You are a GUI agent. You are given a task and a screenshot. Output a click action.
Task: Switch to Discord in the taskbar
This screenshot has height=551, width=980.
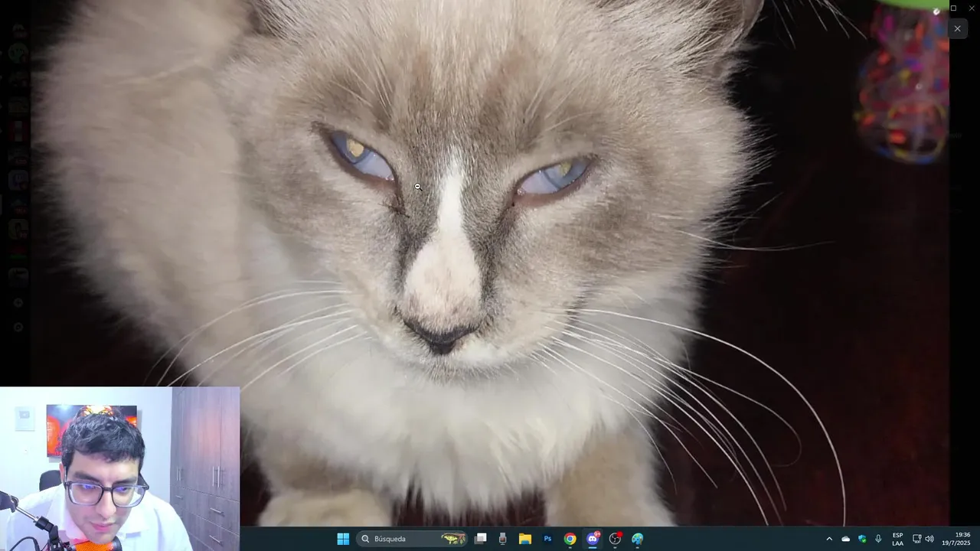click(593, 539)
